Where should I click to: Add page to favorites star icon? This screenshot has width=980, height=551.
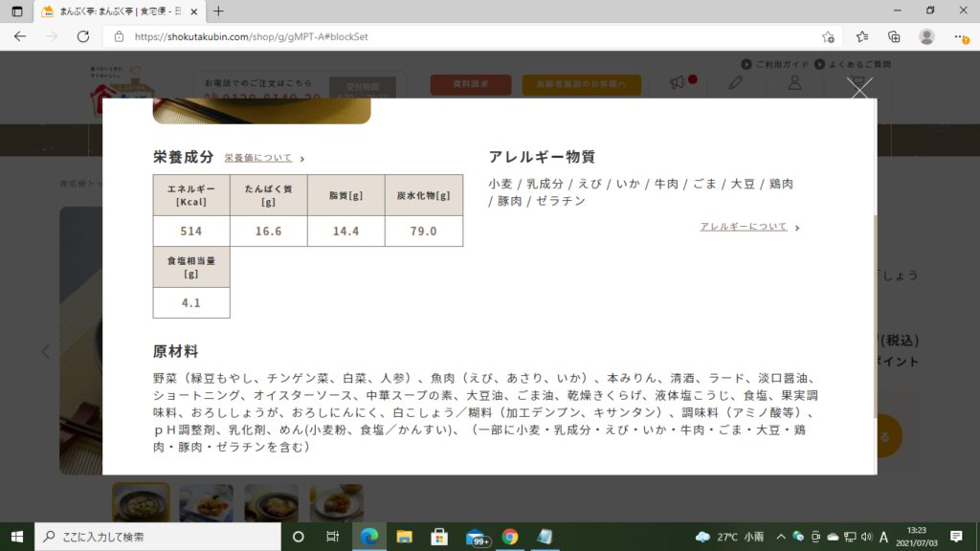(828, 37)
